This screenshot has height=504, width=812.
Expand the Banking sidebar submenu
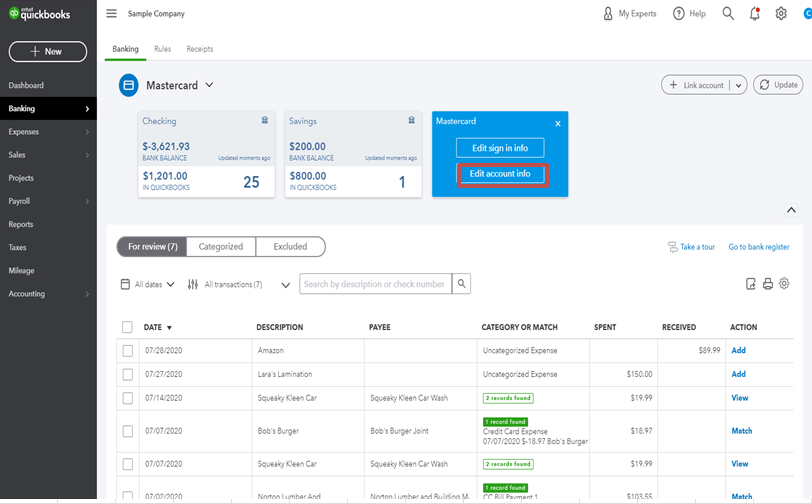pyautogui.click(x=87, y=109)
